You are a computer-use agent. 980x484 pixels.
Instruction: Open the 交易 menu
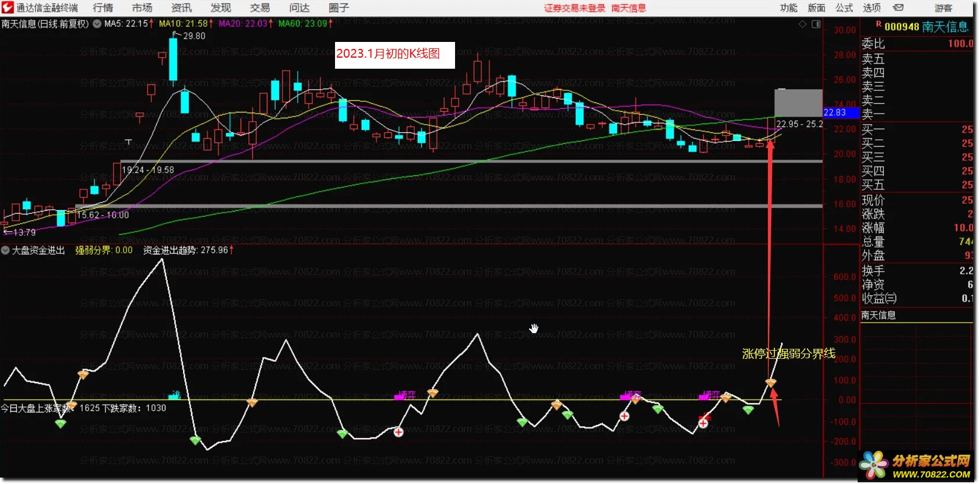click(x=260, y=8)
